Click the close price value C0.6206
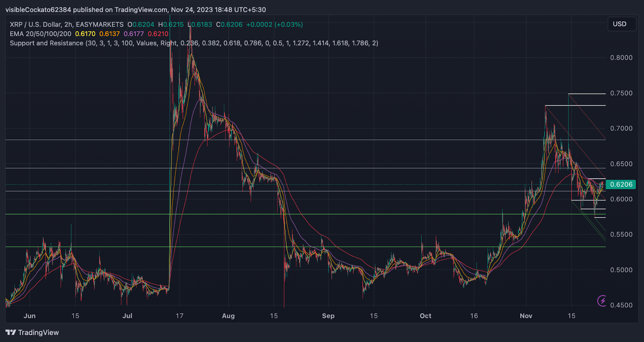Viewport: 644px width, 342px height. [x=229, y=25]
